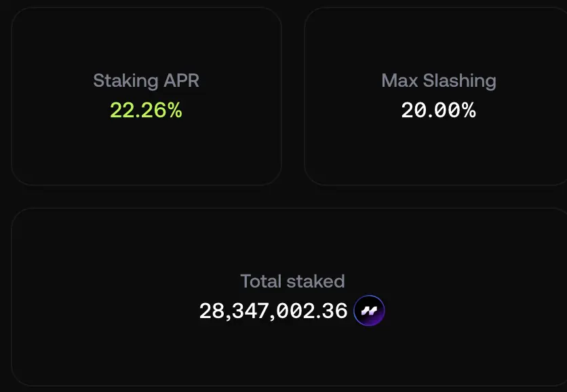Screen dimensions: 567x392
Task: Click the percent sign of 22.26%
Action: coord(175,110)
